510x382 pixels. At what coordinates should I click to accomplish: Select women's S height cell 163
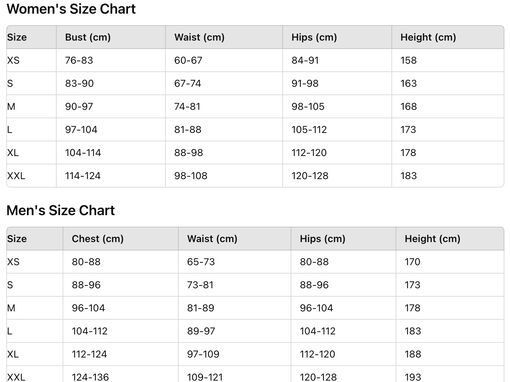[409, 83]
